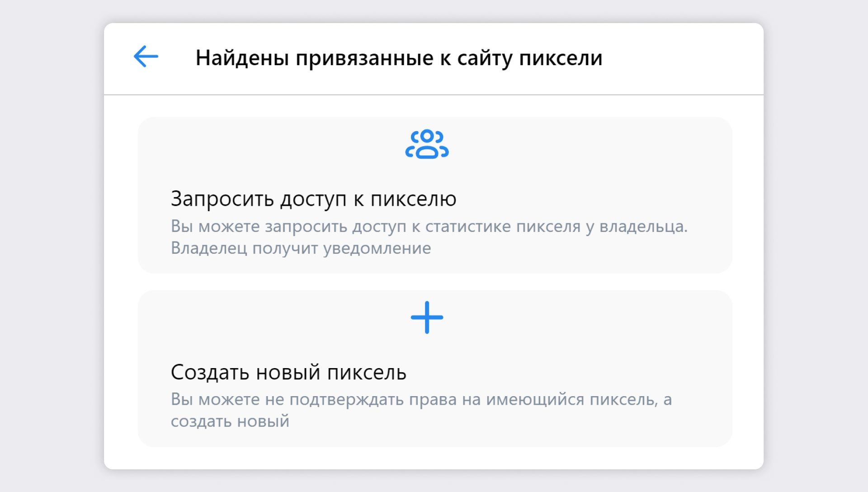Select the 'Создать новый пиксель' heading
Viewport: 868px width, 492px height.
point(288,373)
